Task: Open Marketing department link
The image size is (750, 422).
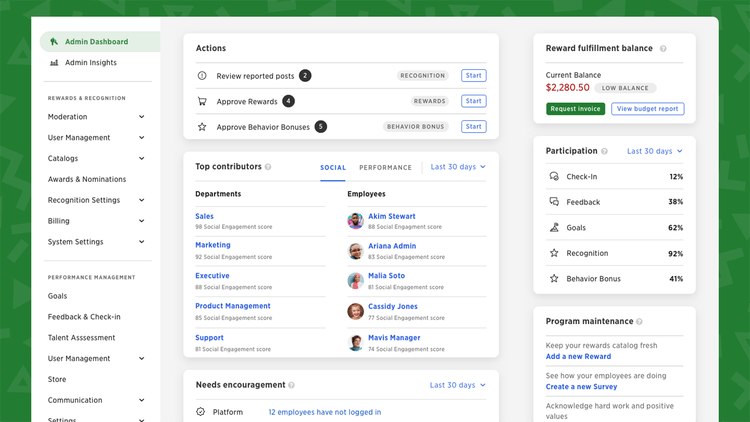Action: click(213, 245)
